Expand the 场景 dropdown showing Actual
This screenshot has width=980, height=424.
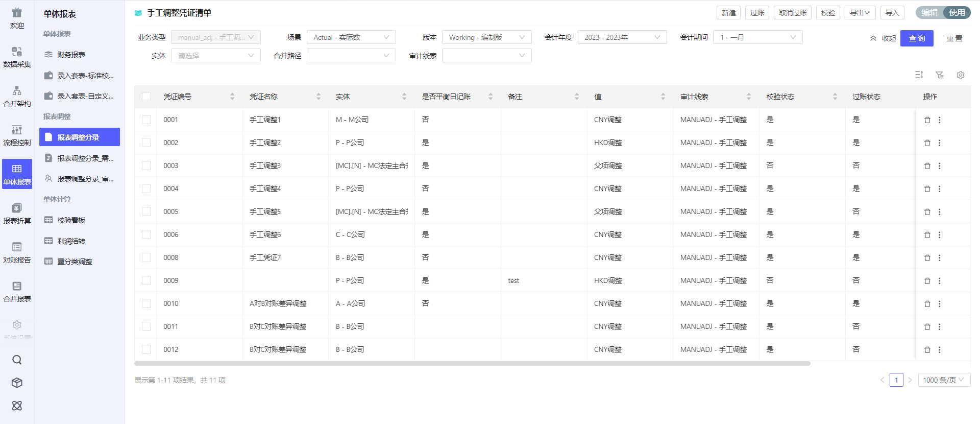pyautogui.click(x=351, y=37)
